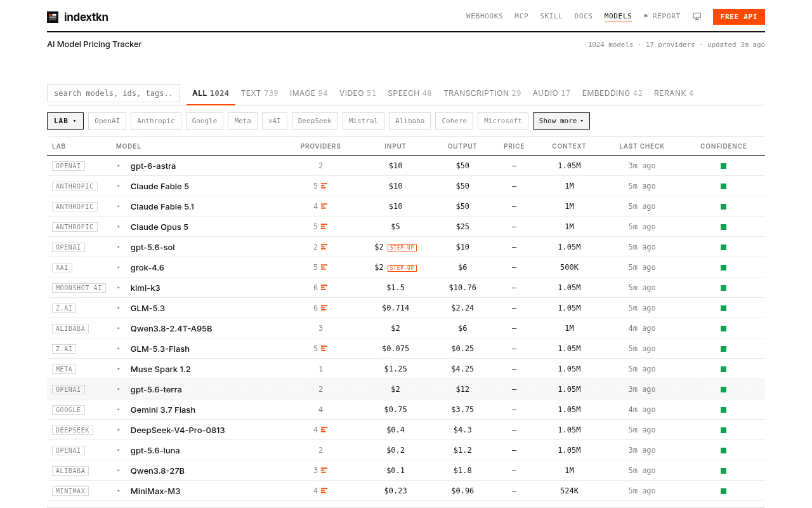
Task: Switch to the RERANK 4 tab
Action: [x=674, y=93]
